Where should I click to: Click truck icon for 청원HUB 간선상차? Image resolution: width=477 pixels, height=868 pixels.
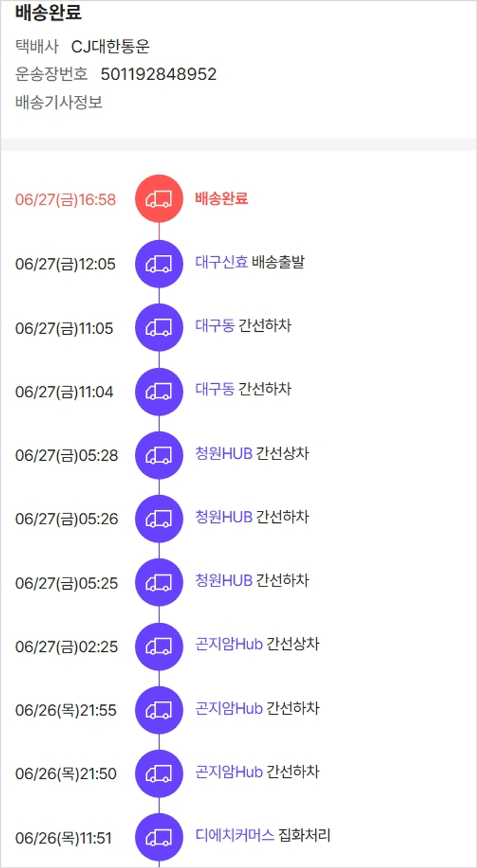pyautogui.click(x=159, y=455)
